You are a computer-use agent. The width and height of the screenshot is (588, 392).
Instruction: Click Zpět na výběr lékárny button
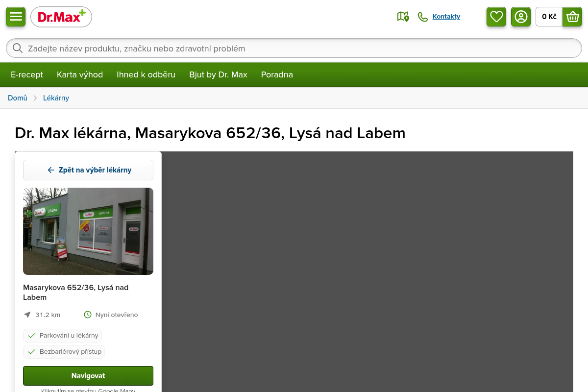pyautogui.click(x=88, y=170)
